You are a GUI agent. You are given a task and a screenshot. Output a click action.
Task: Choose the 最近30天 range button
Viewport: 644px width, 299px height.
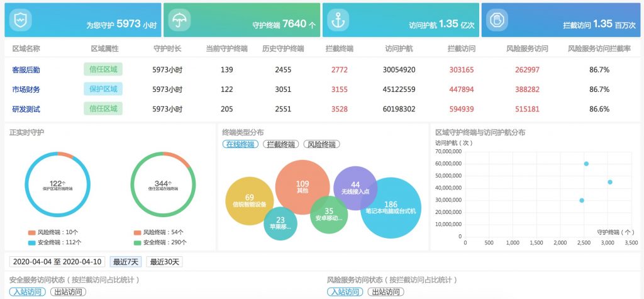click(x=164, y=262)
